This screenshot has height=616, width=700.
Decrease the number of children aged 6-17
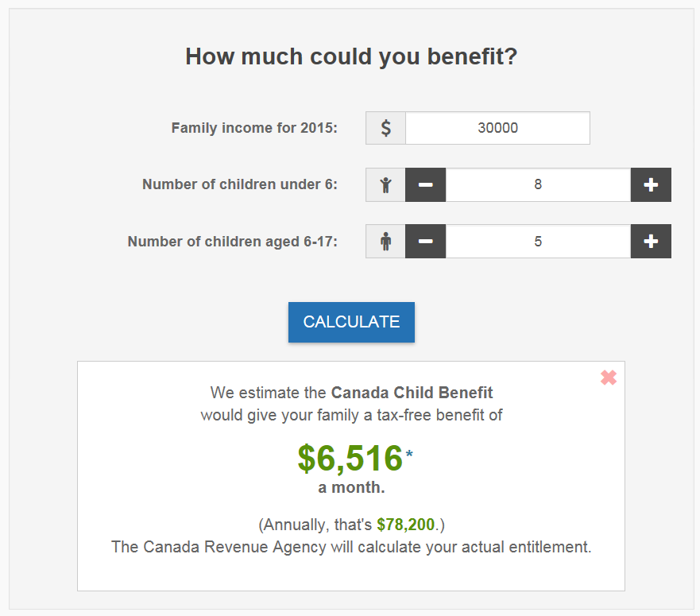[x=426, y=242]
